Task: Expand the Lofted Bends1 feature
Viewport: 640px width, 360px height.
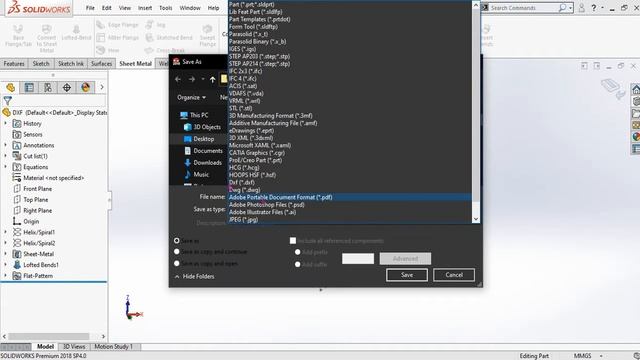Action: point(6,264)
